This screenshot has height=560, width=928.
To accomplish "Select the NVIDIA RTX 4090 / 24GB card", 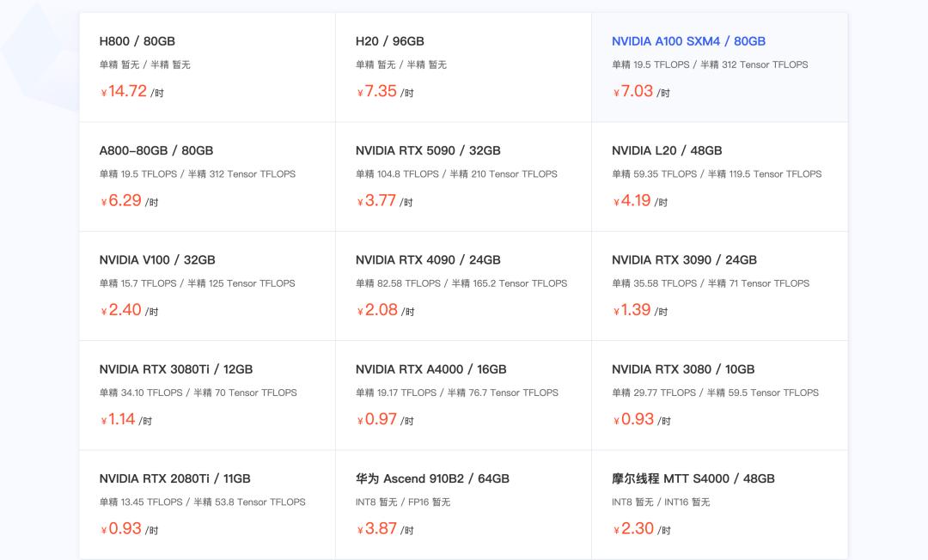I will click(462, 285).
